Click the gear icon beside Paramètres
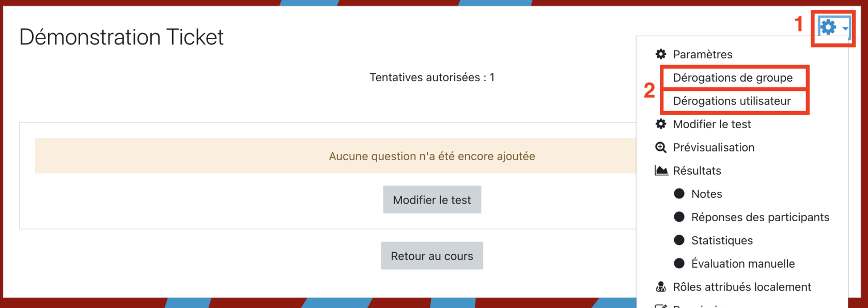The image size is (868, 308). pos(661,54)
